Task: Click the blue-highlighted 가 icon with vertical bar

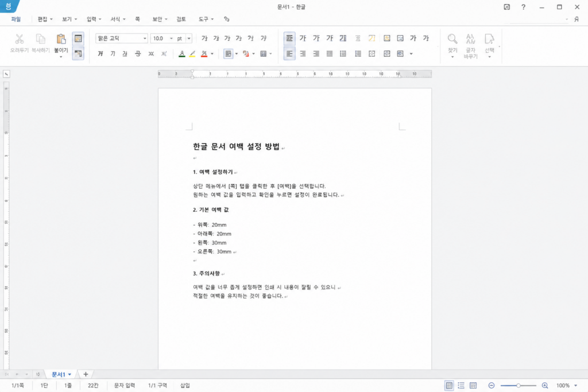Action: [343, 38]
